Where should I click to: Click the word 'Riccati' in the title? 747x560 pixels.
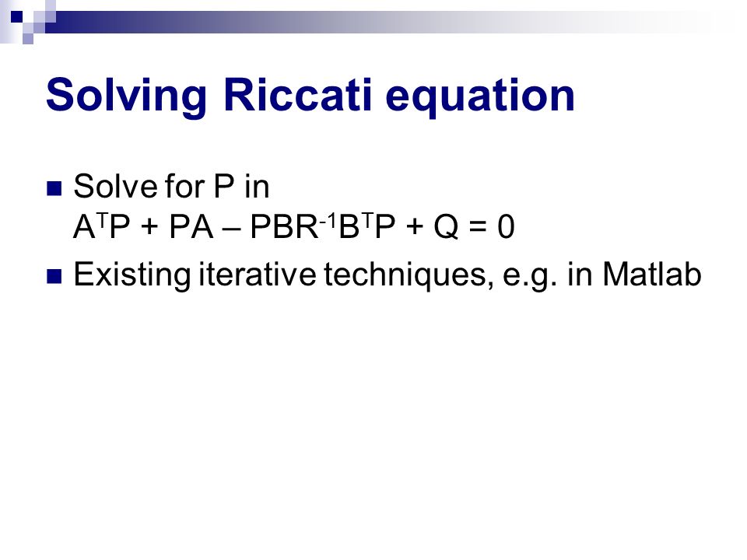point(296,94)
